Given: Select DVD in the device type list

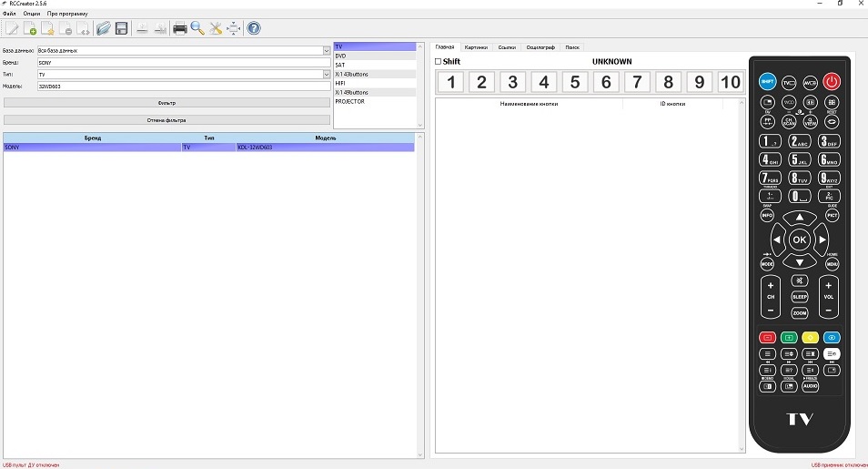Looking at the screenshot, I should click(x=375, y=56).
